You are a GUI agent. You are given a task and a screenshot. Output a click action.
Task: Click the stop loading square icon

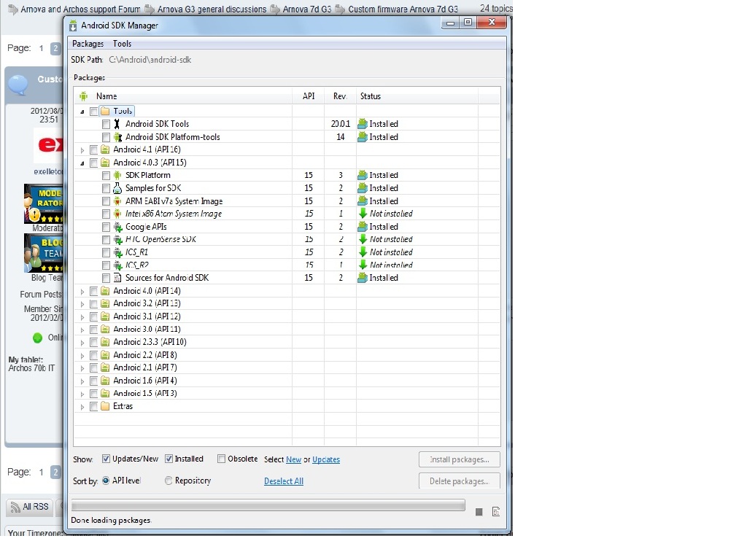[479, 512]
